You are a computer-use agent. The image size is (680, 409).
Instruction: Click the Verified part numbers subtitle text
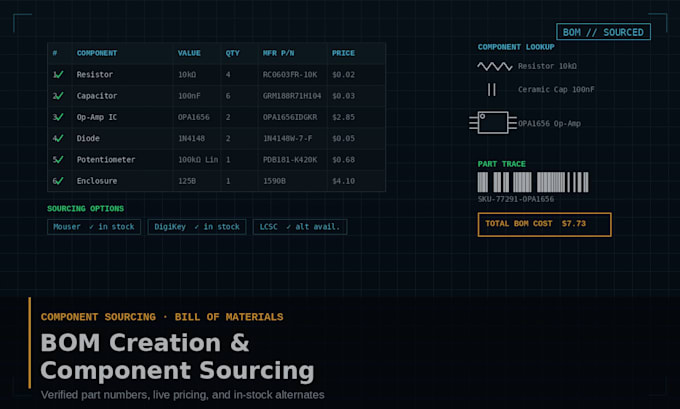tap(183, 395)
